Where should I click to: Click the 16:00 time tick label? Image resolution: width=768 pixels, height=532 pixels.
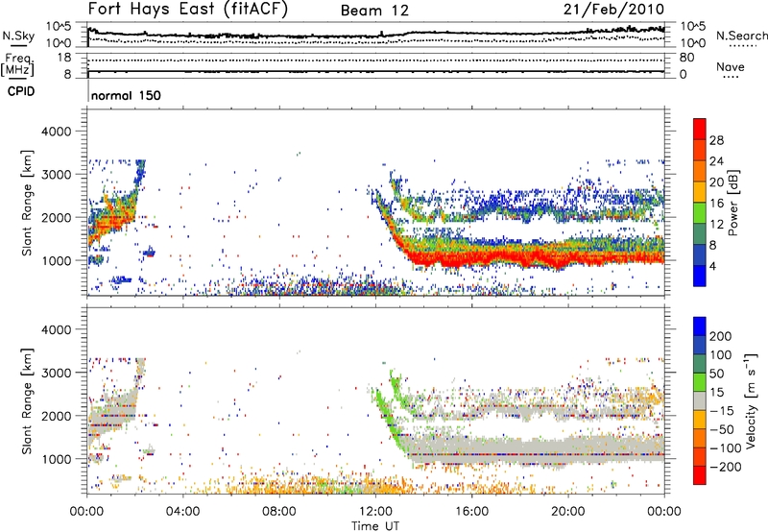coord(471,512)
